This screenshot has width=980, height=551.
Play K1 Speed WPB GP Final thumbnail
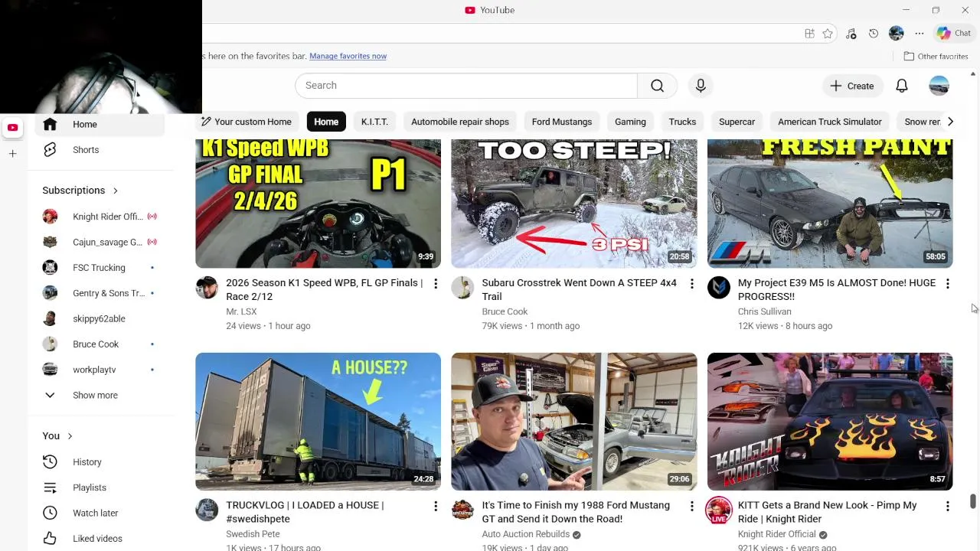[x=318, y=204]
